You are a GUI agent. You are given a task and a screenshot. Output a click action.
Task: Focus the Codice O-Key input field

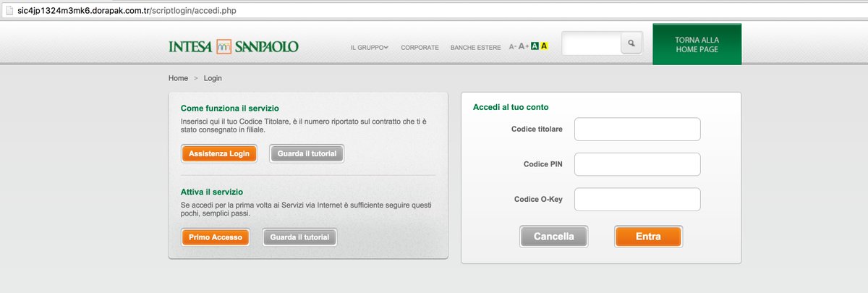tap(637, 199)
